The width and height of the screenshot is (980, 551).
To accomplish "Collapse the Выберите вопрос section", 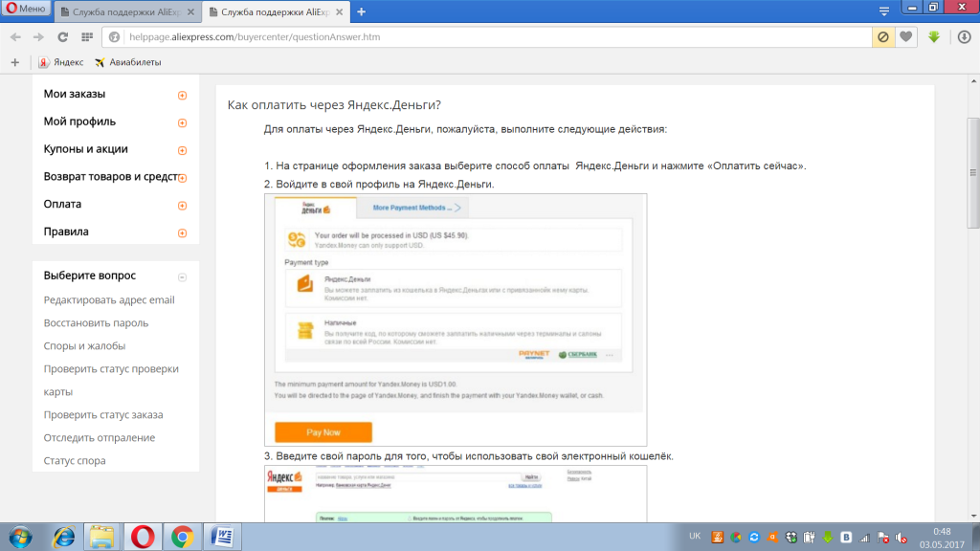I will coord(182,277).
